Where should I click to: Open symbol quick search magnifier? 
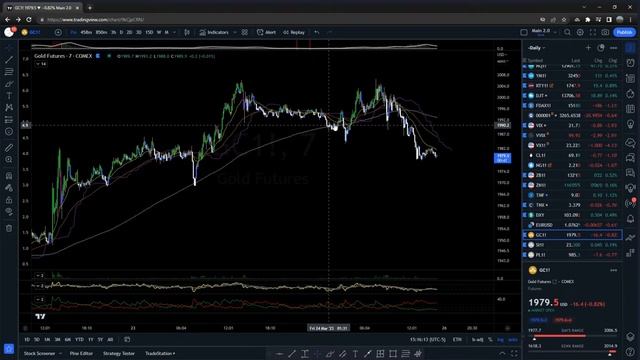tap(567, 32)
